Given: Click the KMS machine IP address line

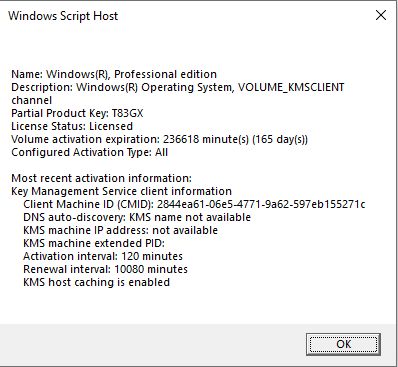Looking at the screenshot, I should pos(120,230).
